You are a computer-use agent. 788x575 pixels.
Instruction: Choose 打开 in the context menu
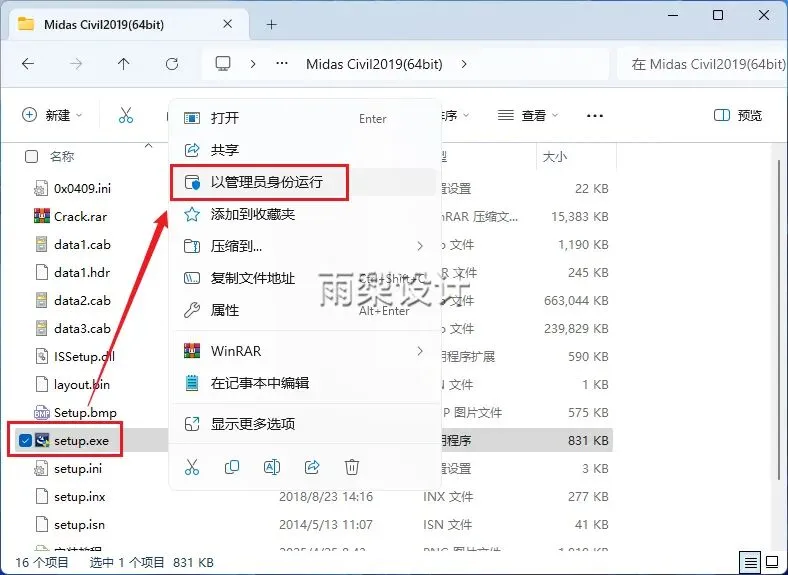(x=305, y=118)
